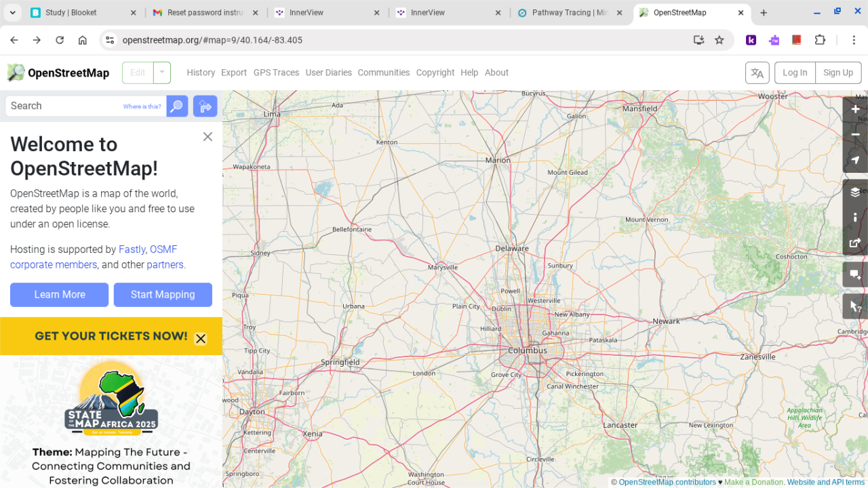Screen dimensions: 868x488
Task: Click the Zanesville label on the map
Action: [757, 357]
